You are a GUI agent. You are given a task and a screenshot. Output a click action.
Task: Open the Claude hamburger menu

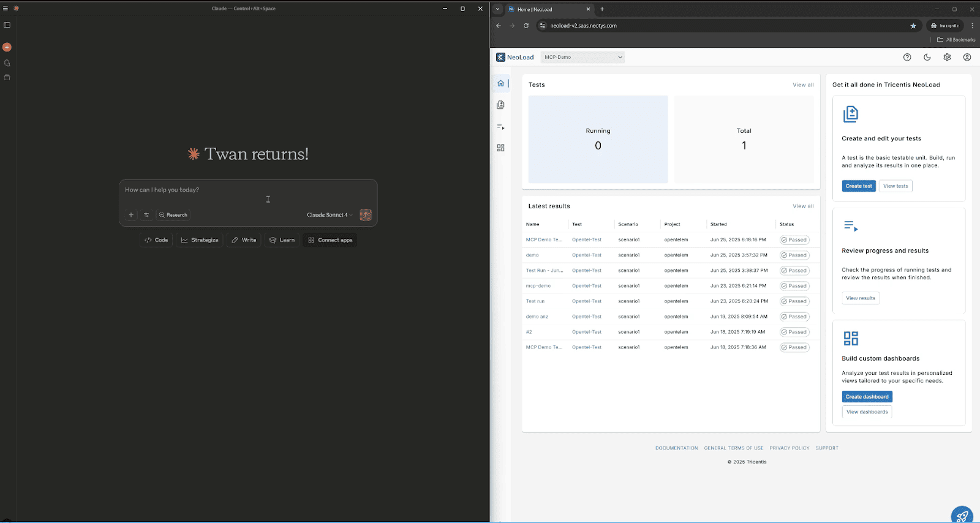[6, 9]
